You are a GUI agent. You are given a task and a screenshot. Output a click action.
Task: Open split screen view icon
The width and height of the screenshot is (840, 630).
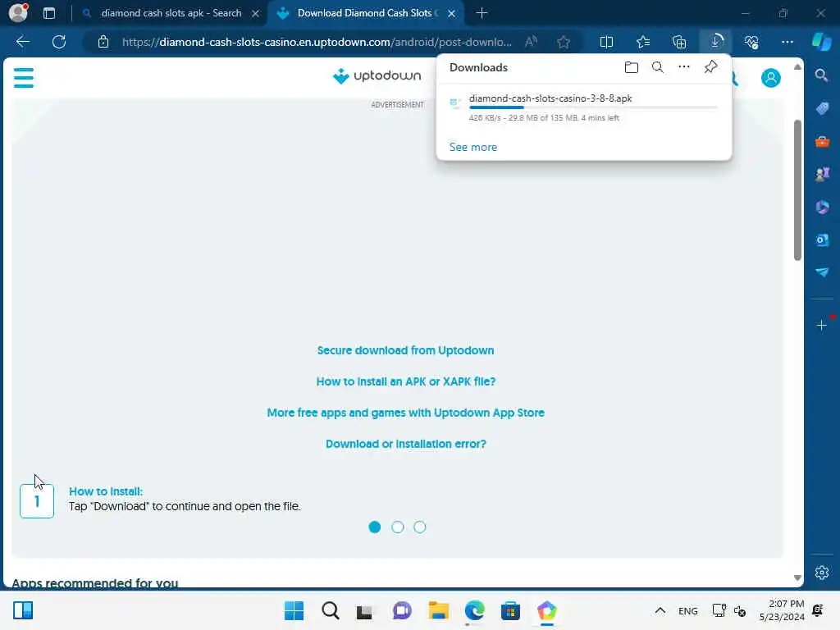point(606,42)
